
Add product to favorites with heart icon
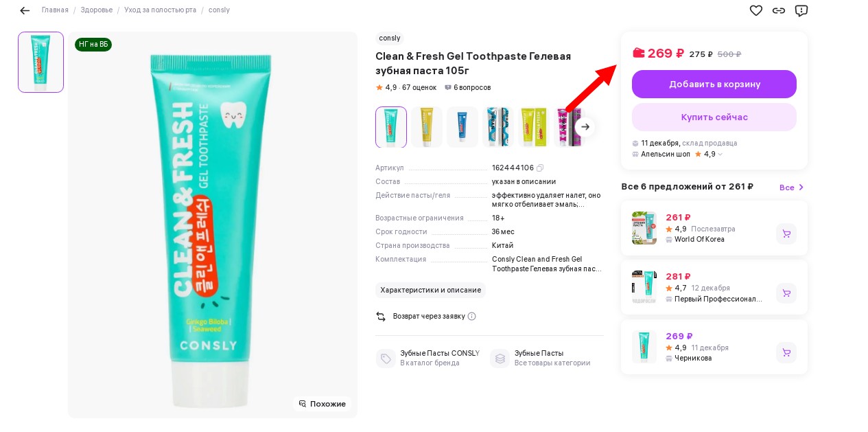[755, 10]
